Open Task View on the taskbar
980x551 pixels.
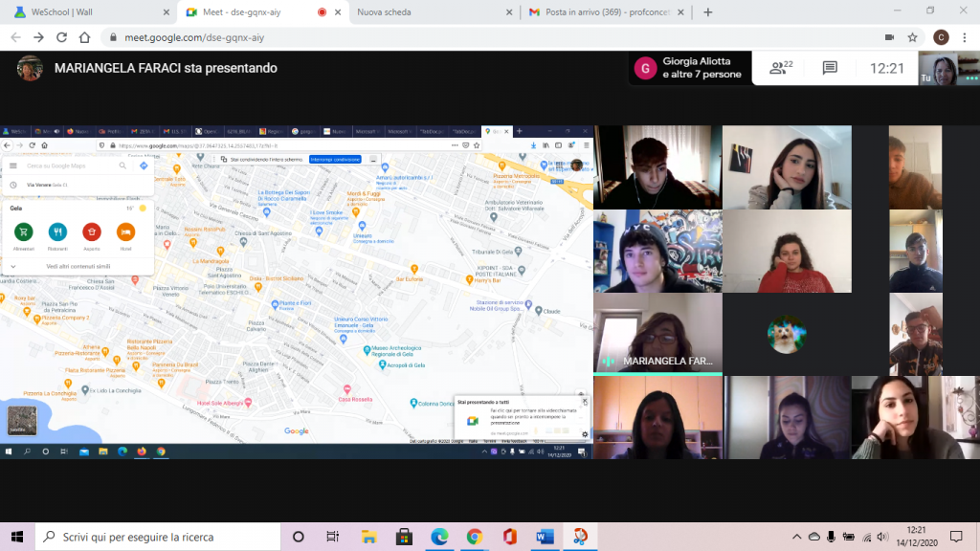(332, 537)
